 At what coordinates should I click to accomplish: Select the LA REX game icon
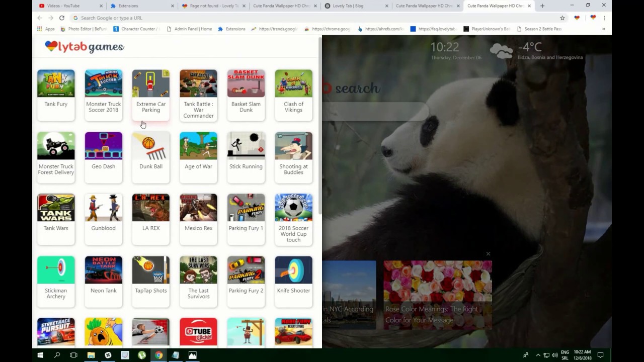150,208
